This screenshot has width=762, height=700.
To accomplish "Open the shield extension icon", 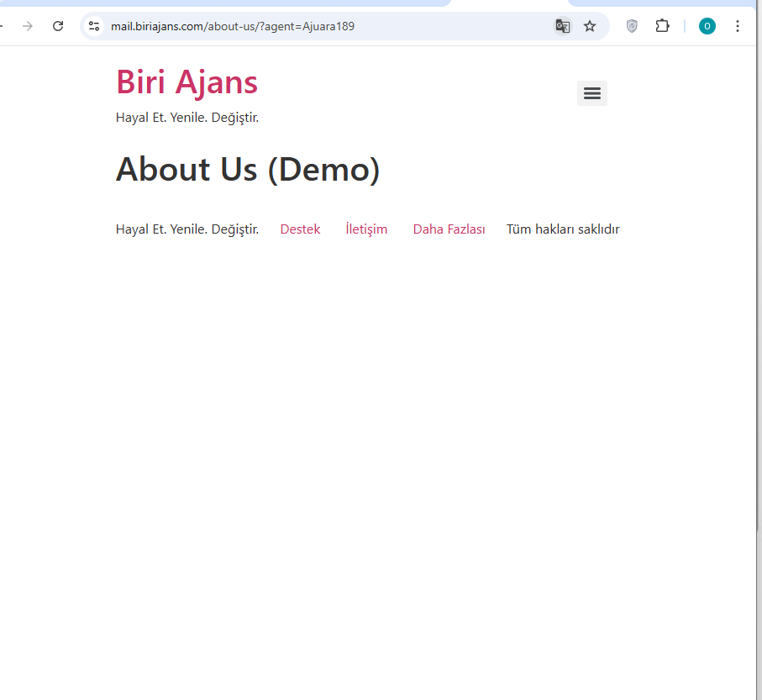I will 632,26.
